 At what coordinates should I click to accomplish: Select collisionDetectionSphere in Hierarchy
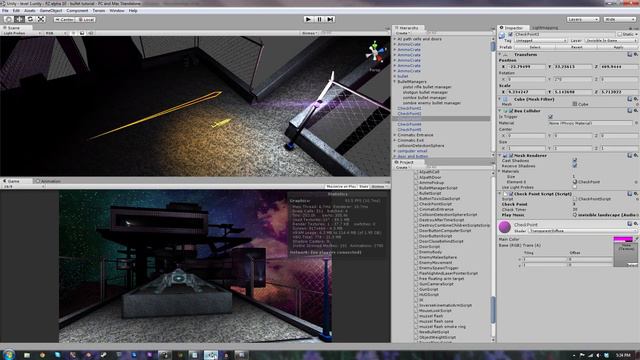421,146
